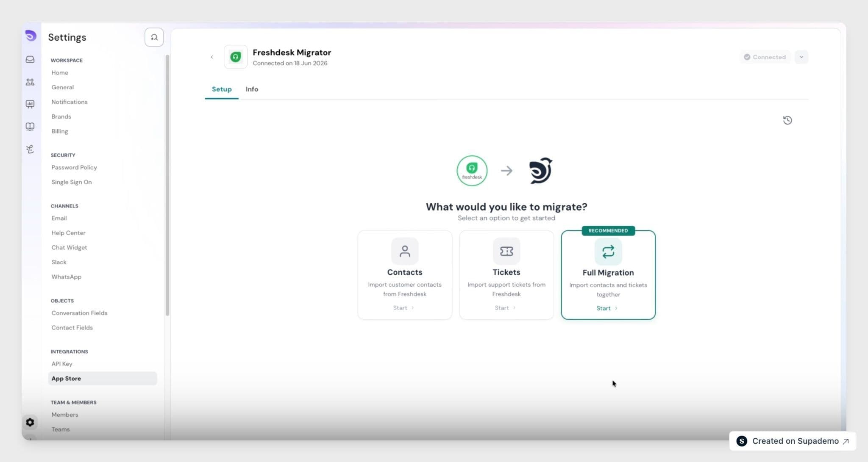Click the settings gear icon in rail
Image resolution: width=868 pixels, height=462 pixels.
[30, 422]
